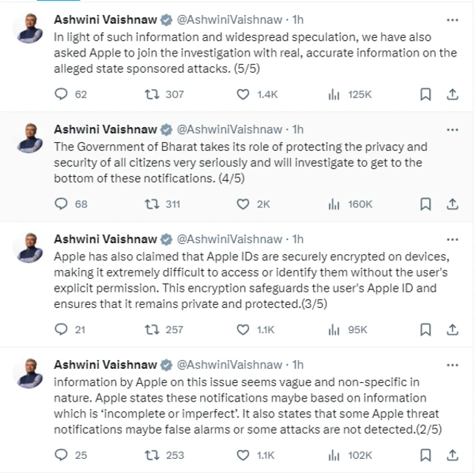Reply to the (2/5) tweet with 25 replies
Image resolution: width=476 pixels, height=473 pixels.
[62, 454]
